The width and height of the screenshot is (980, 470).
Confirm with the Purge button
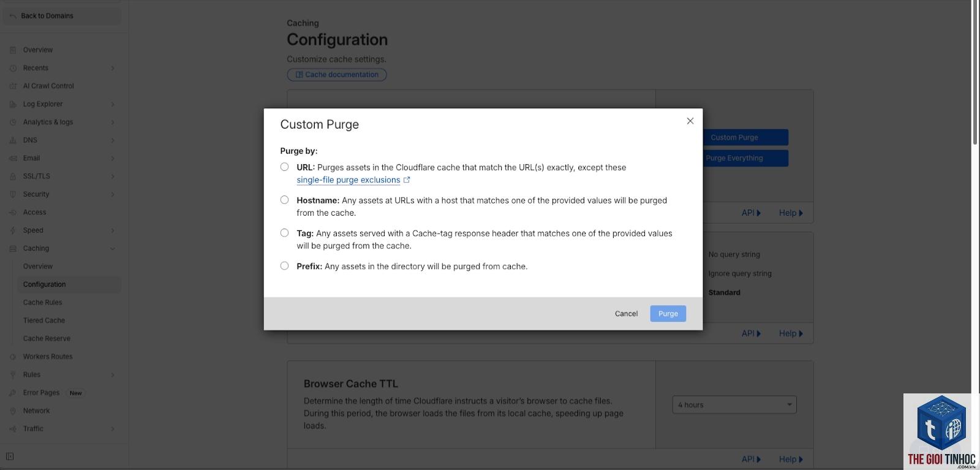668,314
